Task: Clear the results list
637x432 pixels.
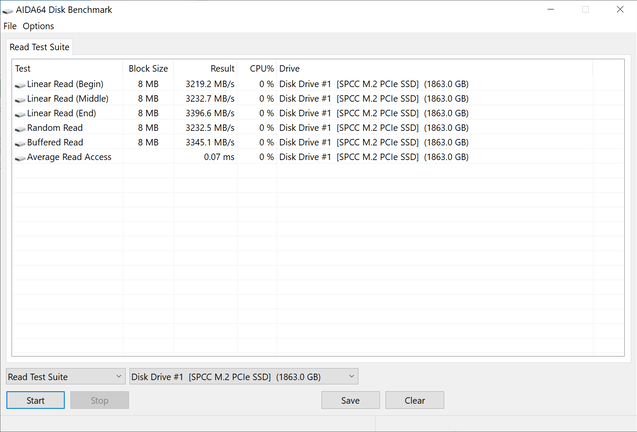Action: coord(414,400)
